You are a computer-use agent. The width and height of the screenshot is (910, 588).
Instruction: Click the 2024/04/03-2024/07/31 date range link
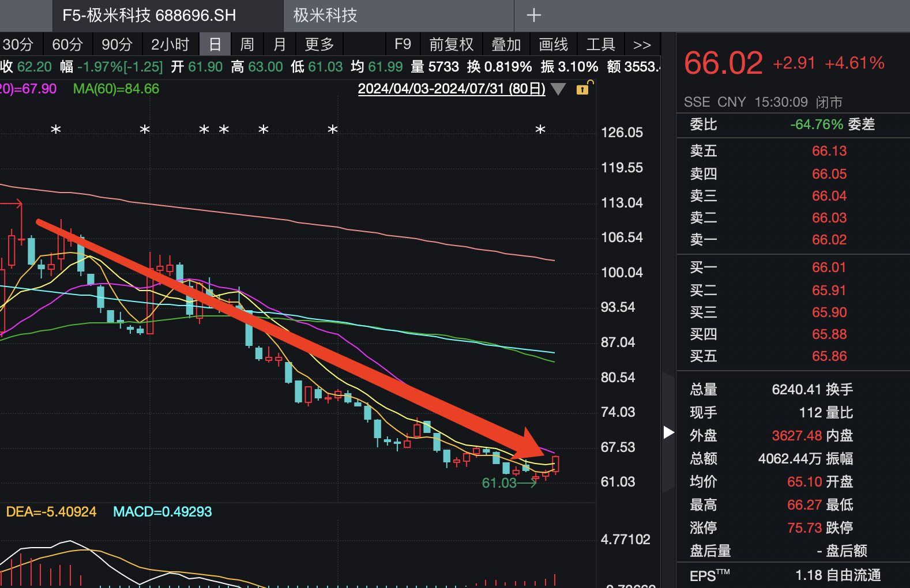(452, 89)
